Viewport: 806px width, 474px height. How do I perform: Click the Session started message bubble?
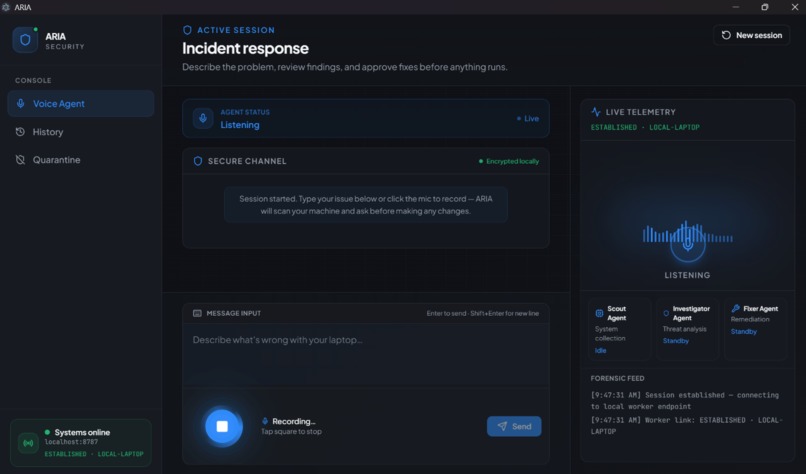(366, 205)
